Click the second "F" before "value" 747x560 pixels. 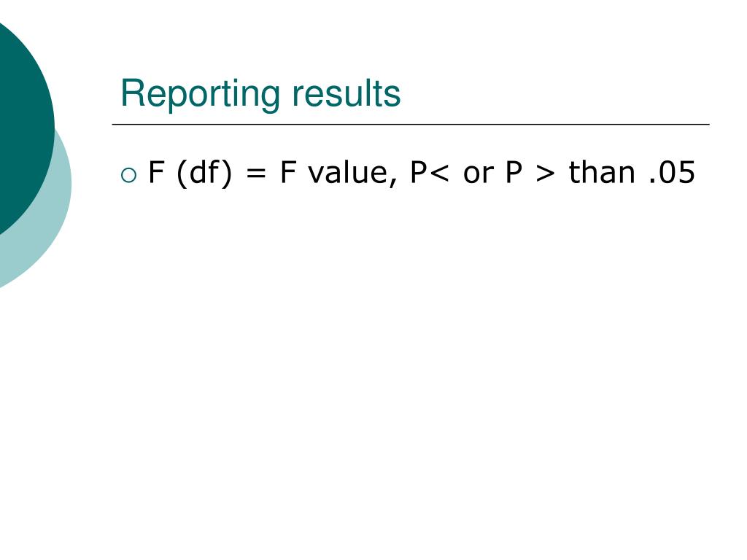[287, 172]
